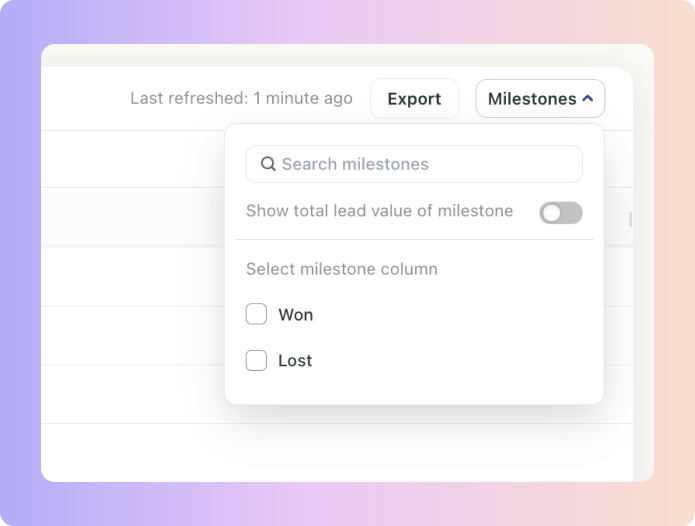Viewport: 695px width, 526px height.
Task: Click the small scroll handle at panel edge
Action: (x=630, y=219)
